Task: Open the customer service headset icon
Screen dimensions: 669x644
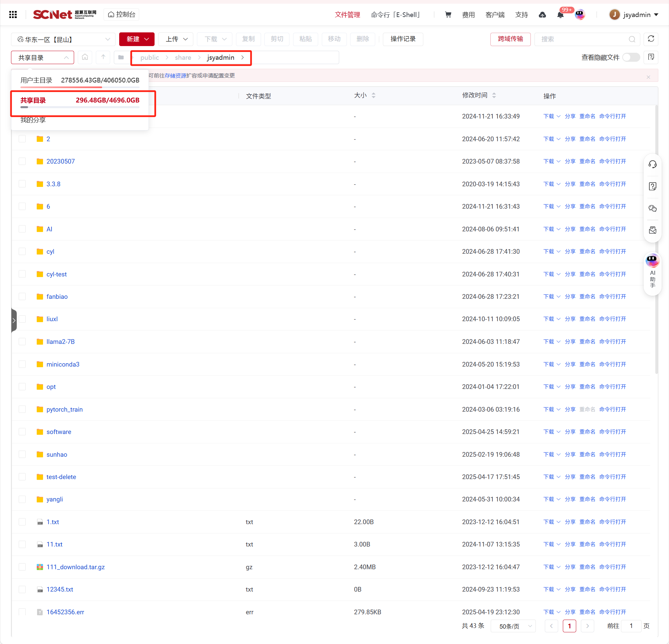Action: 652,165
